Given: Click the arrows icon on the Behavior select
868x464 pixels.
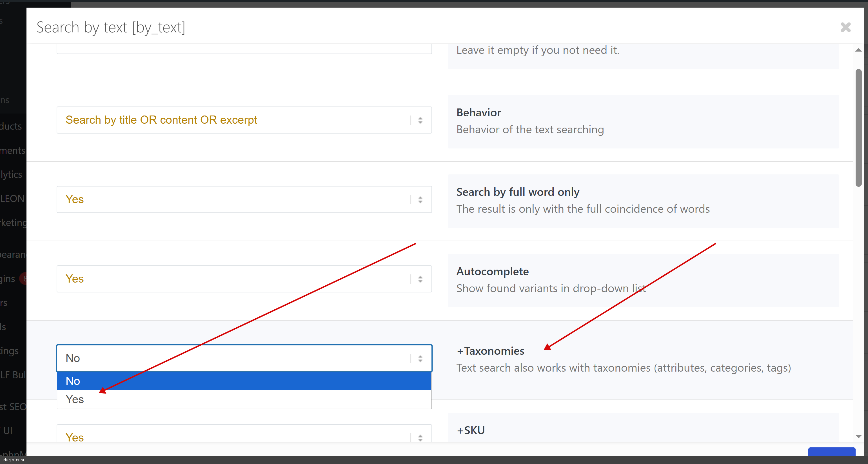Looking at the screenshot, I should click(420, 120).
